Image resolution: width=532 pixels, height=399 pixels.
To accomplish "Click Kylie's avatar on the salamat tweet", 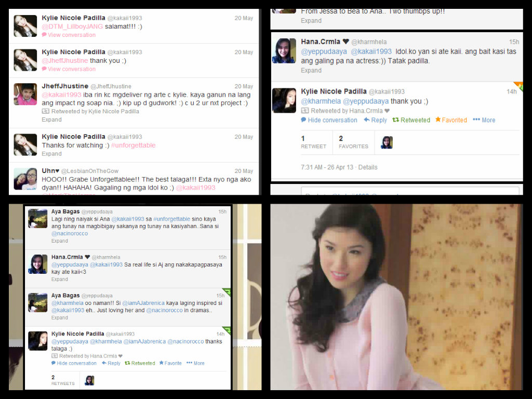I will (x=25, y=26).
